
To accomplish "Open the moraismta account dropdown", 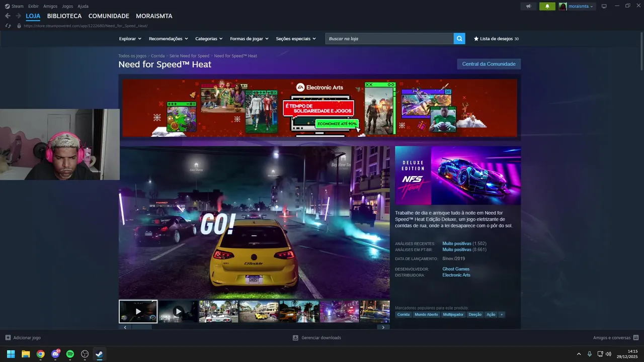I will point(577,7).
